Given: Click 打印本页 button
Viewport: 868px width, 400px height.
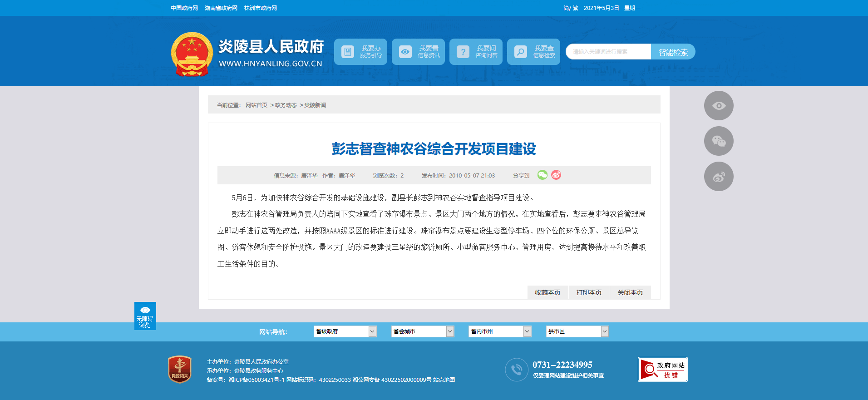Looking at the screenshot, I should pyautogui.click(x=589, y=292).
